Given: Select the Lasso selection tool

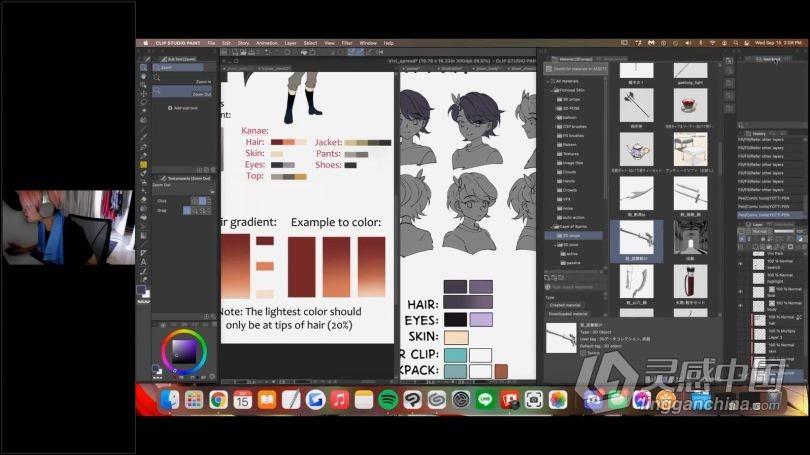Looking at the screenshot, I should tap(143, 103).
